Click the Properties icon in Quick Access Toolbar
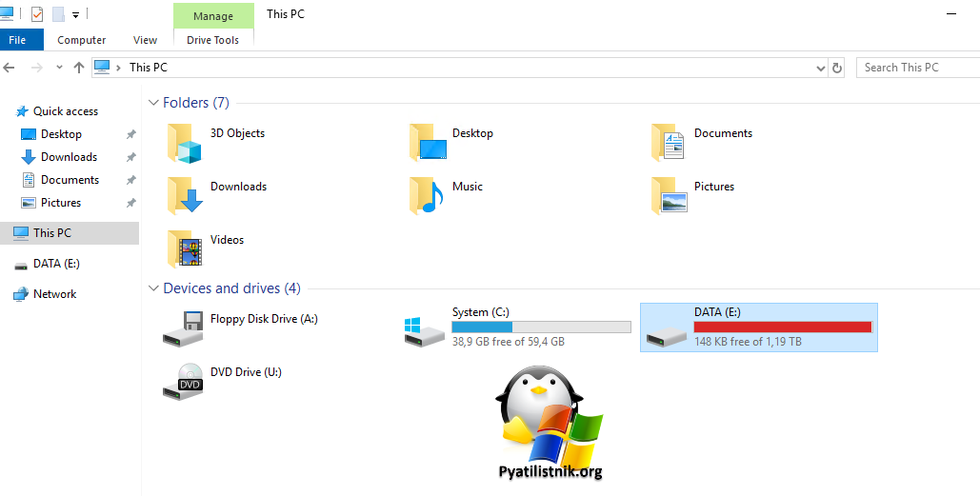The image size is (980, 496). (37, 14)
